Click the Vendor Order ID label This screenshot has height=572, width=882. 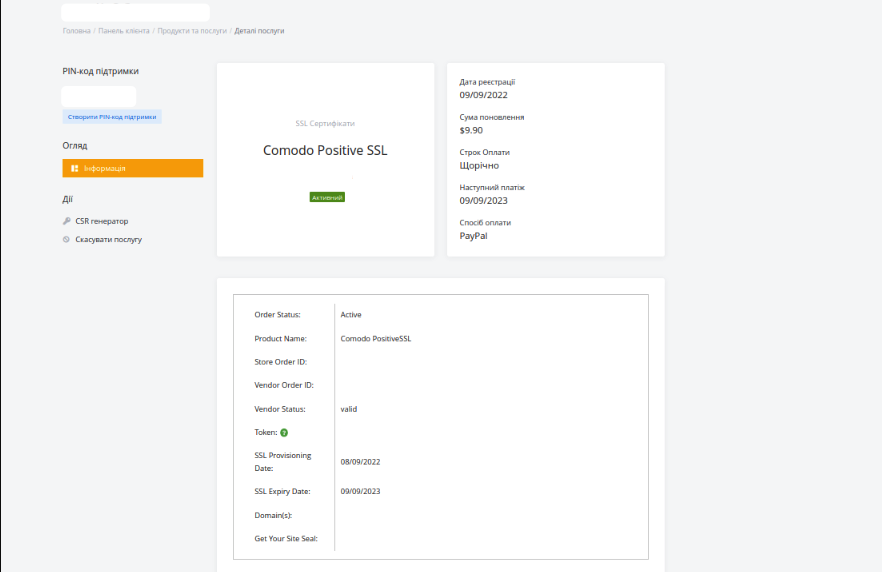coord(284,385)
